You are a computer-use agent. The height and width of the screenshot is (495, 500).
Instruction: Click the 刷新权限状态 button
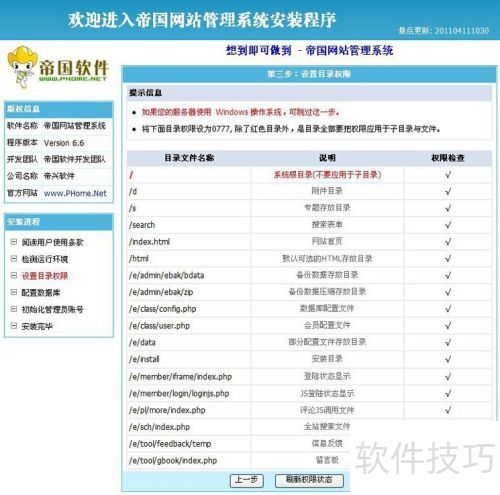[309, 480]
